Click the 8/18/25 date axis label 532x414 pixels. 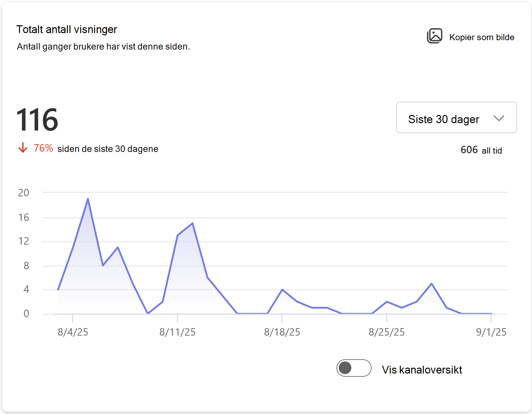coord(282,332)
